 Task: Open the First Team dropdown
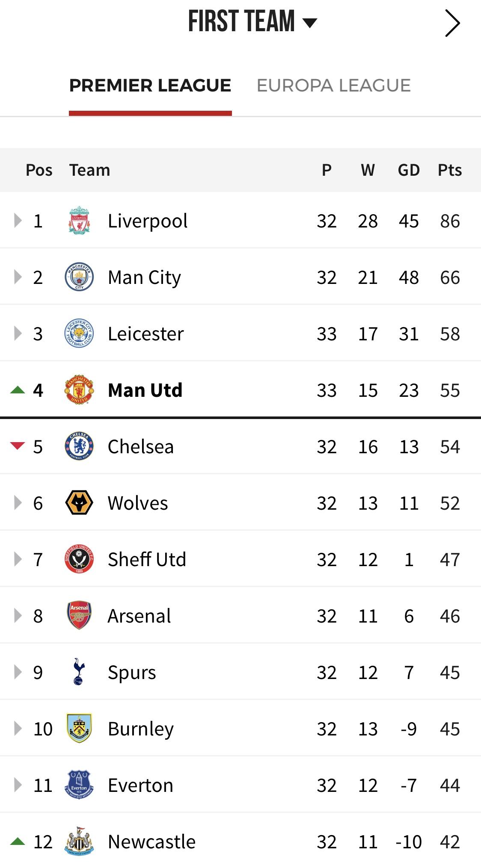pyautogui.click(x=252, y=21)
